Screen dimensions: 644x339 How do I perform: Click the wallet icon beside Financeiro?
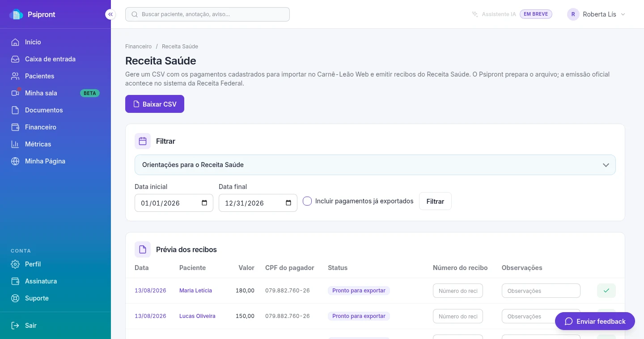[x=15, y=127]
